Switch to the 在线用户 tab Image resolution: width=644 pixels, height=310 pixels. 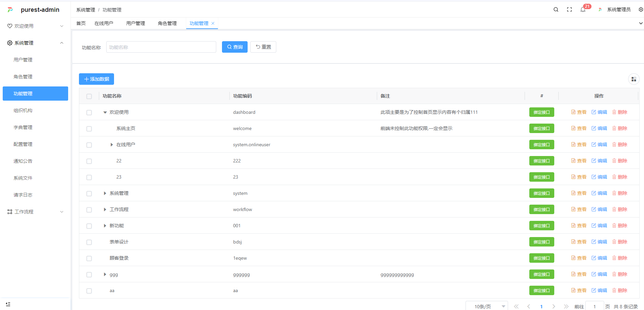click(104, 23)
